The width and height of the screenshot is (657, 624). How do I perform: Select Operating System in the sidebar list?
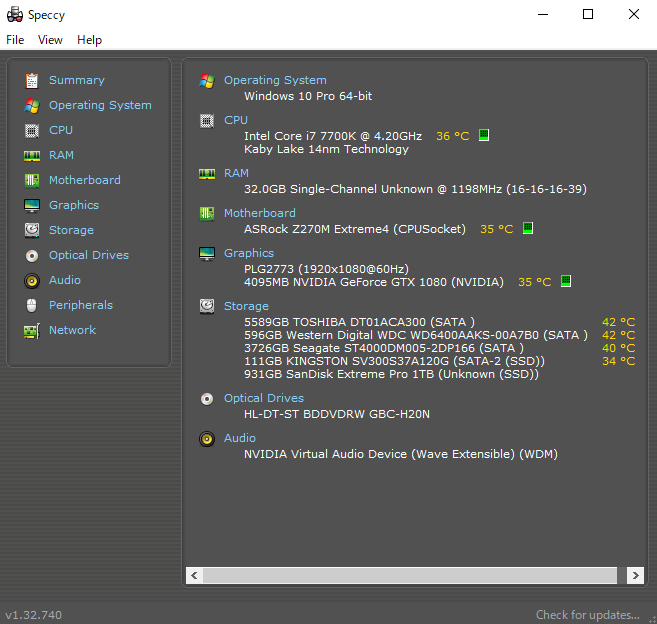(x=100, y=105)
